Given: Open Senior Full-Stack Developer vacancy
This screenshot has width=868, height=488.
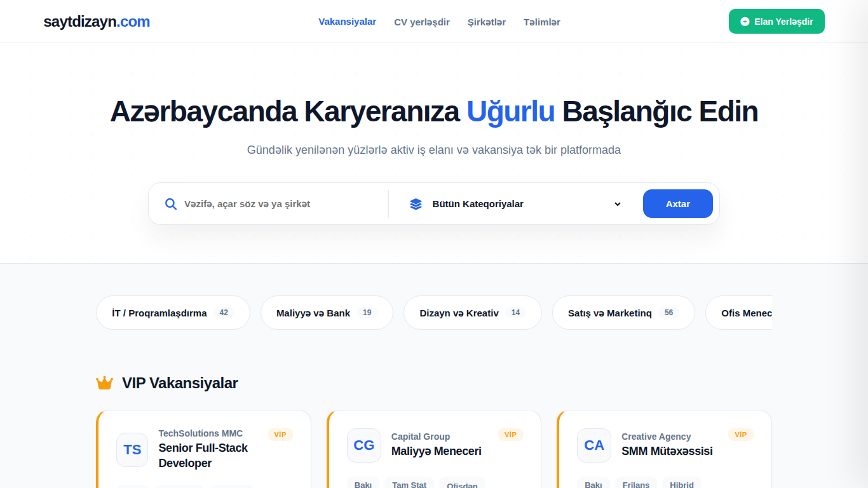Looking at the screenshot, I should pos(203,456).
